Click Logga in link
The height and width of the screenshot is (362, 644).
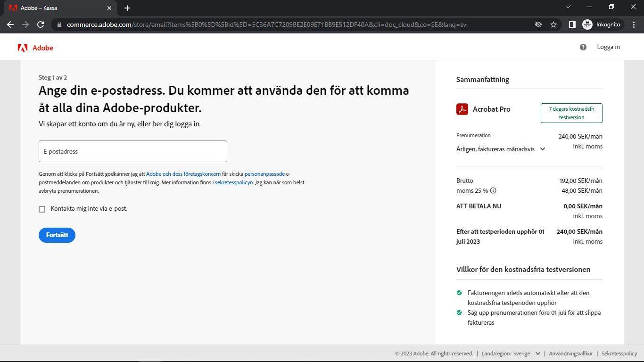coord(608,47)
